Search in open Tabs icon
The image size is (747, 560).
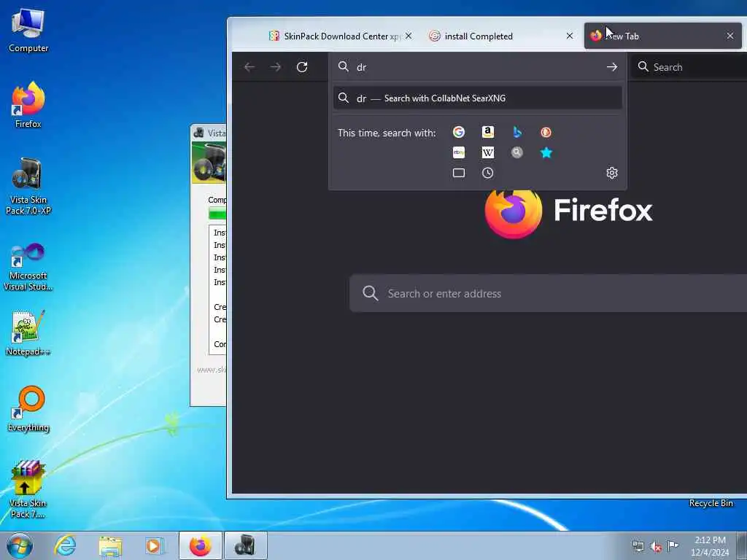coord(458,173)
